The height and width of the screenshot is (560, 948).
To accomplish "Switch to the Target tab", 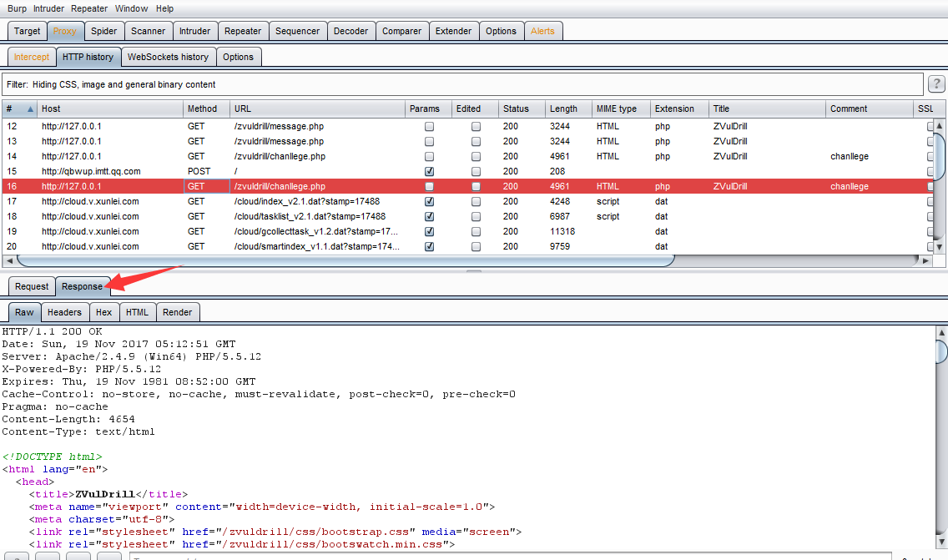I will coord(28,31).
